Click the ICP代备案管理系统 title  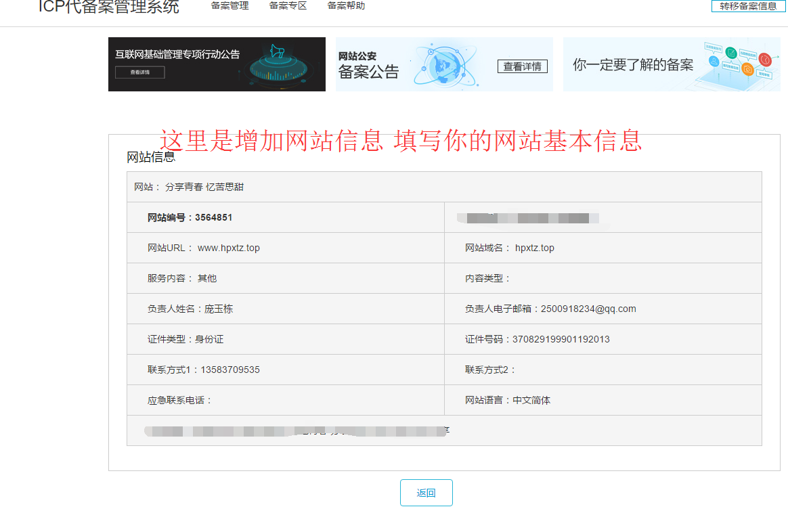(108, 7)
